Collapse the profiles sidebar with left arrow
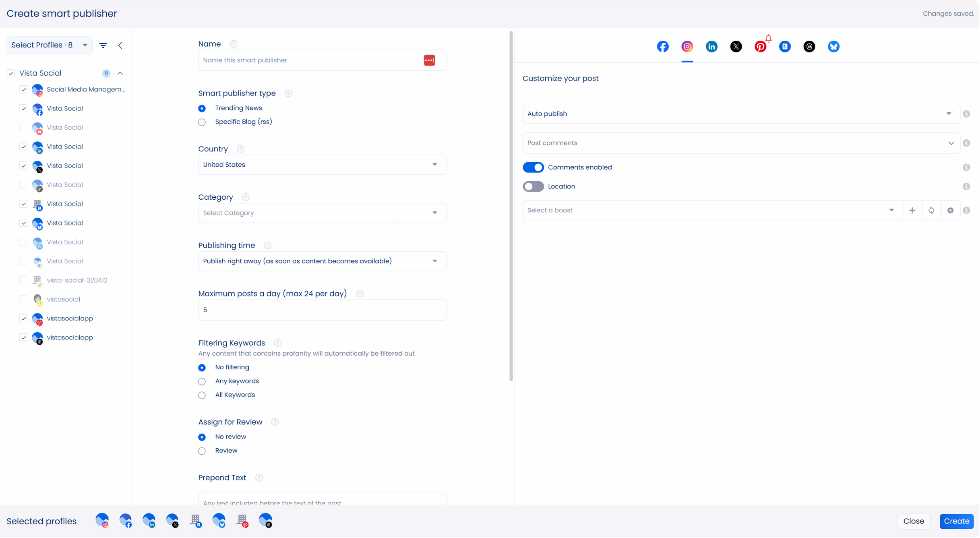Viewport: 980px width, 538px height. click(x=120, y=46)
